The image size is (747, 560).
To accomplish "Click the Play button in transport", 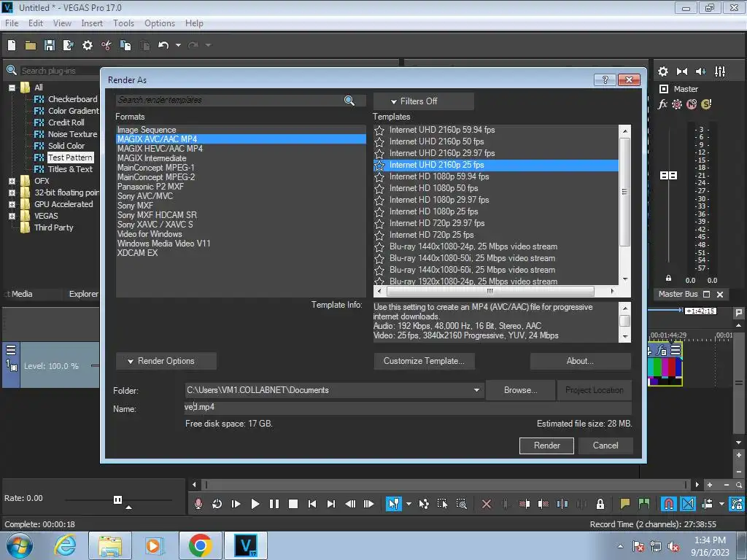I will (x=255, y=504).
